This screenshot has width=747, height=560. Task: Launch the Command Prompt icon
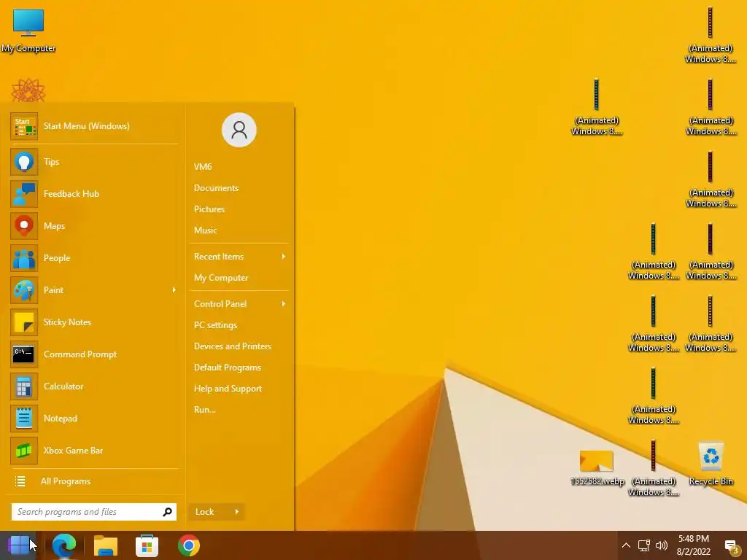pyautogui.click(x=24, y=354)
